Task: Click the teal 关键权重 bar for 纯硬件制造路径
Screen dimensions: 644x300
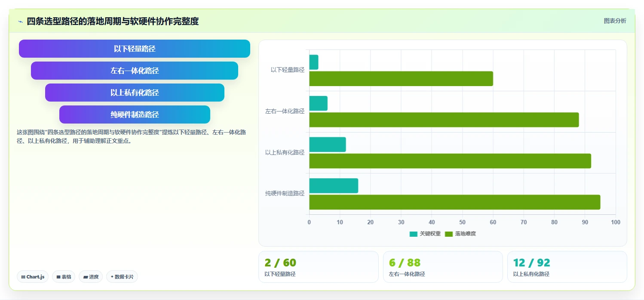Action: [334, 186]
